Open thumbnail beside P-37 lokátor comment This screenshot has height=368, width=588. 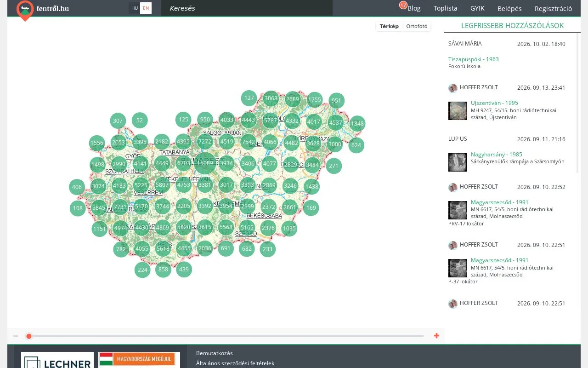[x=458, y=268]
